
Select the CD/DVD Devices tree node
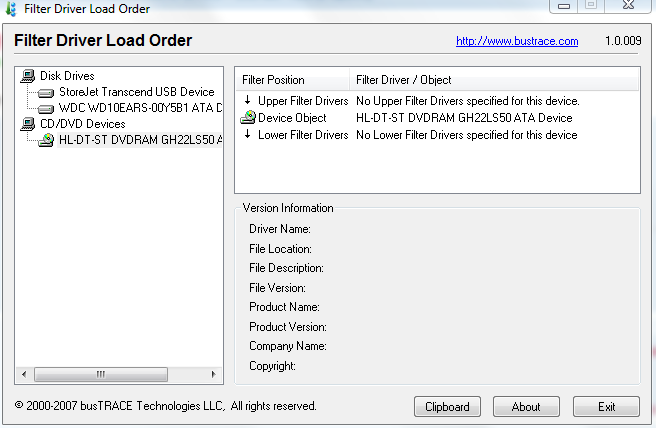click(83, 124)
